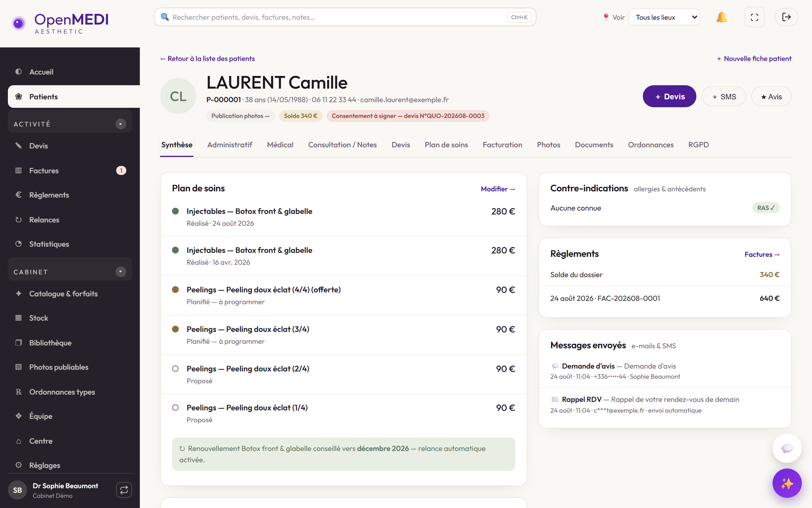Click Nouvelle fiche patient link
812x508 pixels.
754,58
